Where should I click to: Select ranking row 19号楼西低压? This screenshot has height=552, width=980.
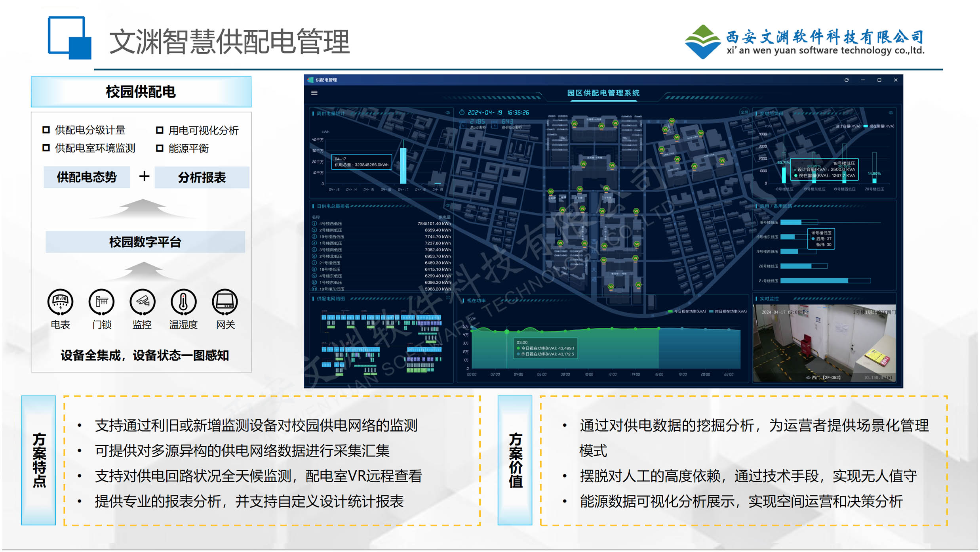coord(381,237)
